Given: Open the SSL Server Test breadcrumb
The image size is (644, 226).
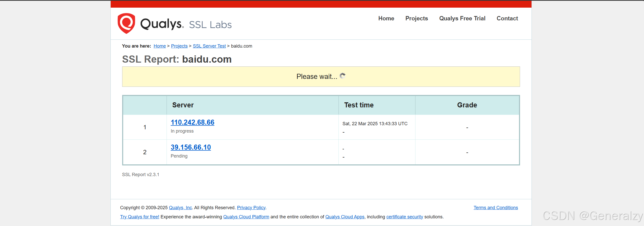Looking at the screenshot, I should [x=209, y=46].
